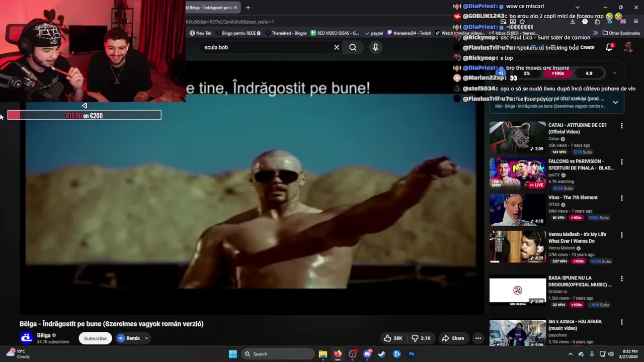Open the paypal bookmark

click(373, 33)
